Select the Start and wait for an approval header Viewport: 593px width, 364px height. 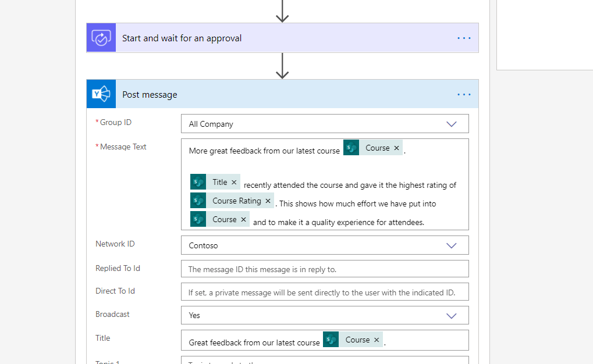click(182, 38)
